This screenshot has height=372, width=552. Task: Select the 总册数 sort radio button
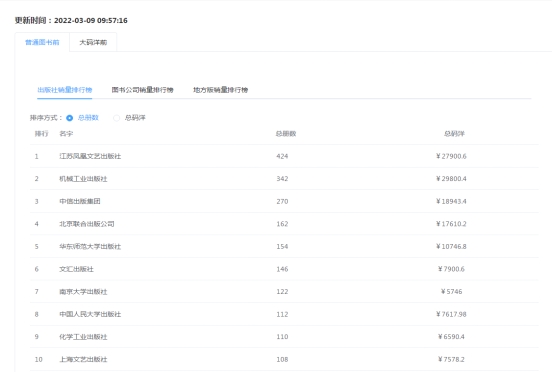[70, 118]
